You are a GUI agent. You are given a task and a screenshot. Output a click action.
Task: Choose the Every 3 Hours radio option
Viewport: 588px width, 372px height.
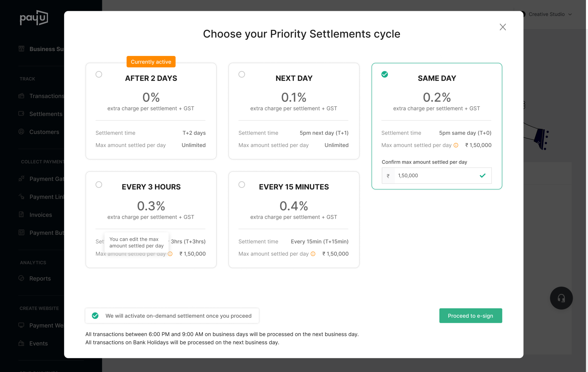point(99,185)
